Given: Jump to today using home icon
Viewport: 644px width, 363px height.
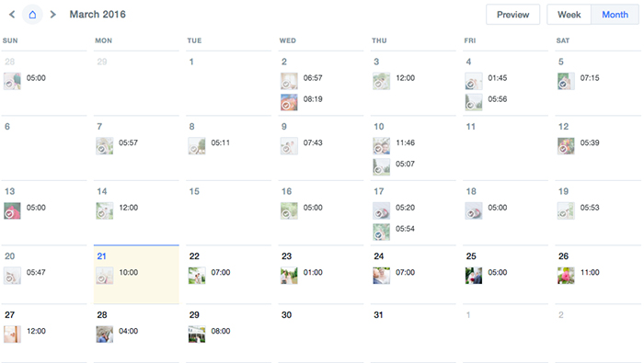Looking at the screenshot, I should (x=32, y=15).
